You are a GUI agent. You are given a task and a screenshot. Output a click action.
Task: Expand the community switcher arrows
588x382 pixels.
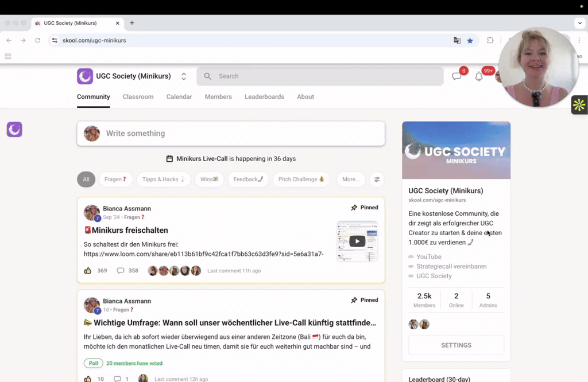(184, 76)
